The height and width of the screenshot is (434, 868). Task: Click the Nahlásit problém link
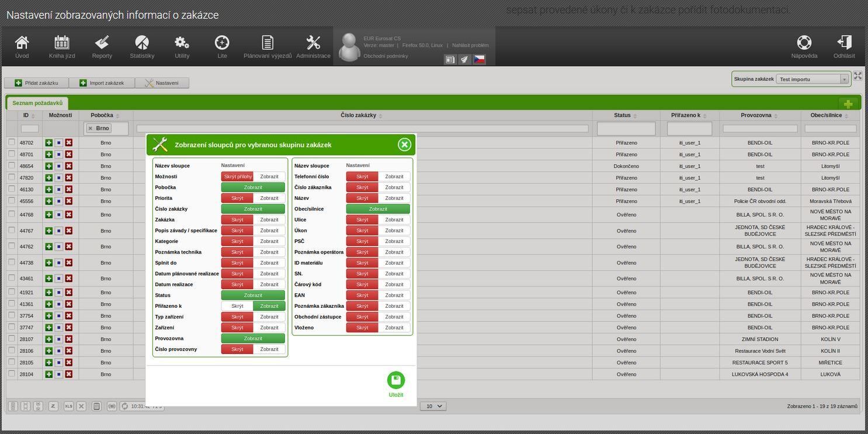pyautogui.click(x=470, y=45)
